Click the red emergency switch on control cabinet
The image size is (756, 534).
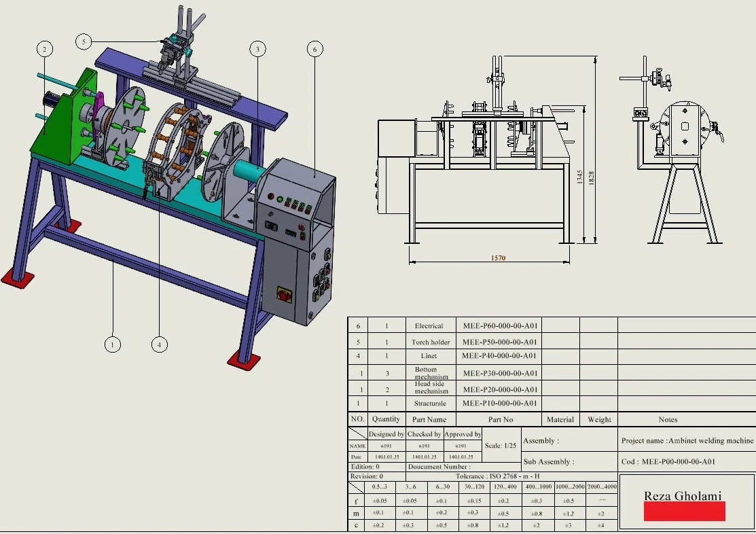point(281,293)
